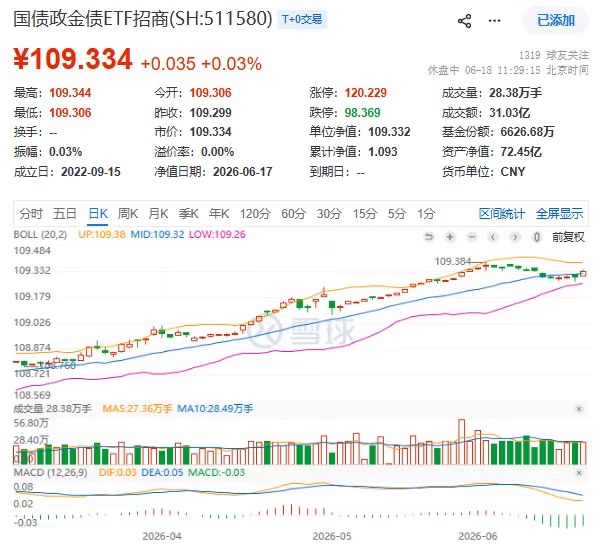Open the 前复权 adjustment dropdown
Viewport: 602px width, 548px height.
tap(568, 237)
